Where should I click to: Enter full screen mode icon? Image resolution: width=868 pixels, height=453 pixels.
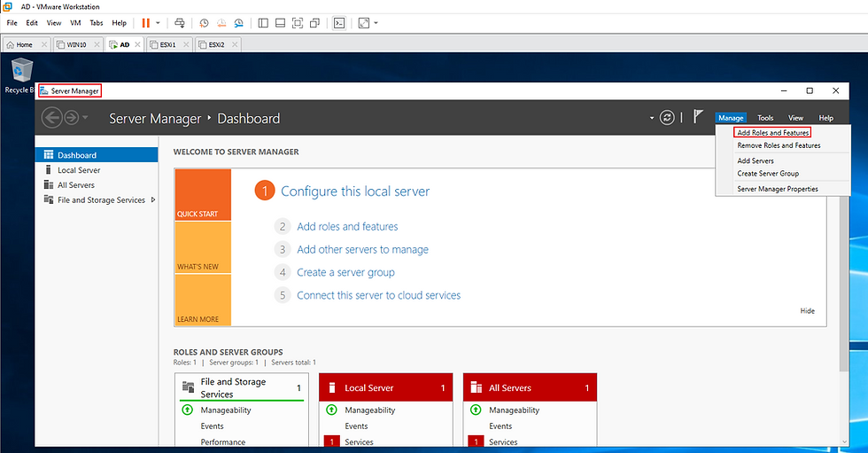coord(298,23)
